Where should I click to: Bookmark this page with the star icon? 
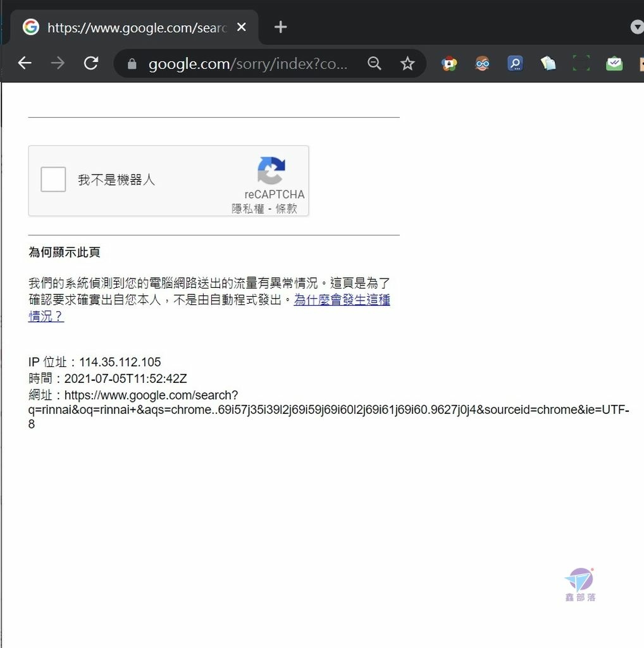click(x=407, y=64)
